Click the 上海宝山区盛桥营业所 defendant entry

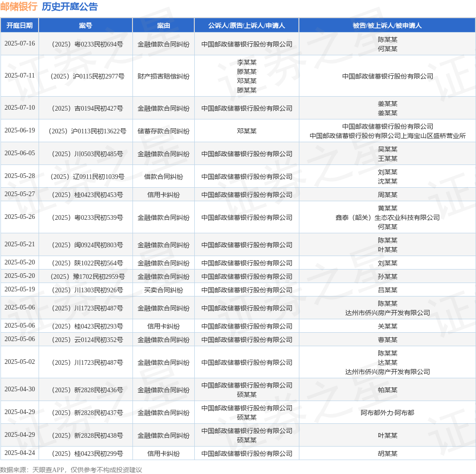[x=387, y=136]
